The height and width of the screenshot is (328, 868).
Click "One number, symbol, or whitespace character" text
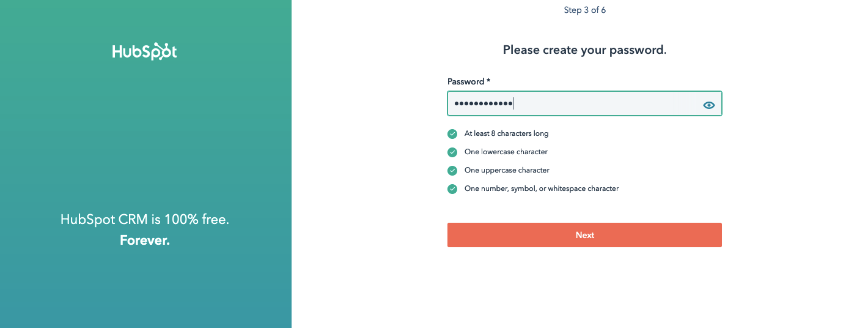tap(541, 188)
